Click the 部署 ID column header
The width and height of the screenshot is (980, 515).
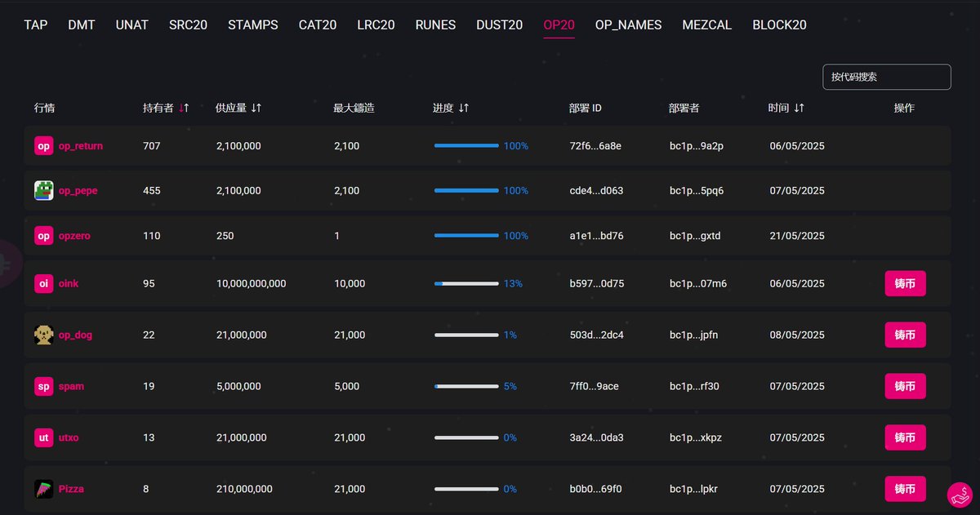pyautogui.click(x=586, y=108)
